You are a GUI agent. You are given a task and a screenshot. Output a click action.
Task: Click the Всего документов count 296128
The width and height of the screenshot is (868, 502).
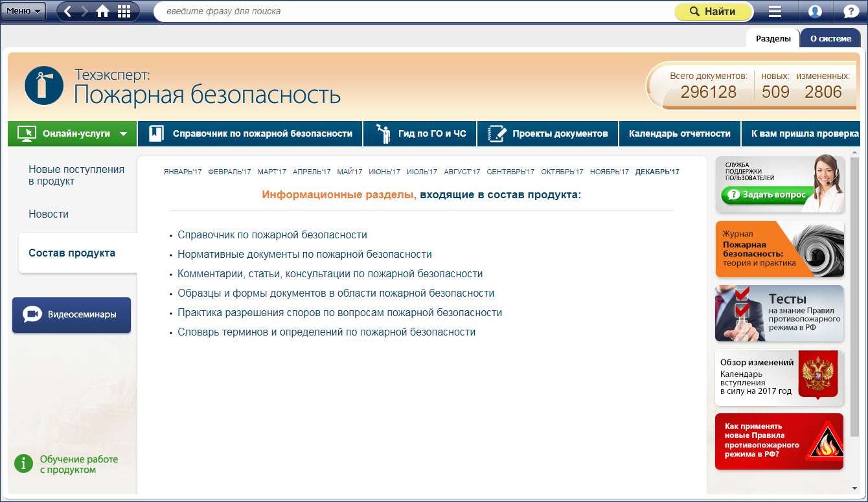click(709, 92)
